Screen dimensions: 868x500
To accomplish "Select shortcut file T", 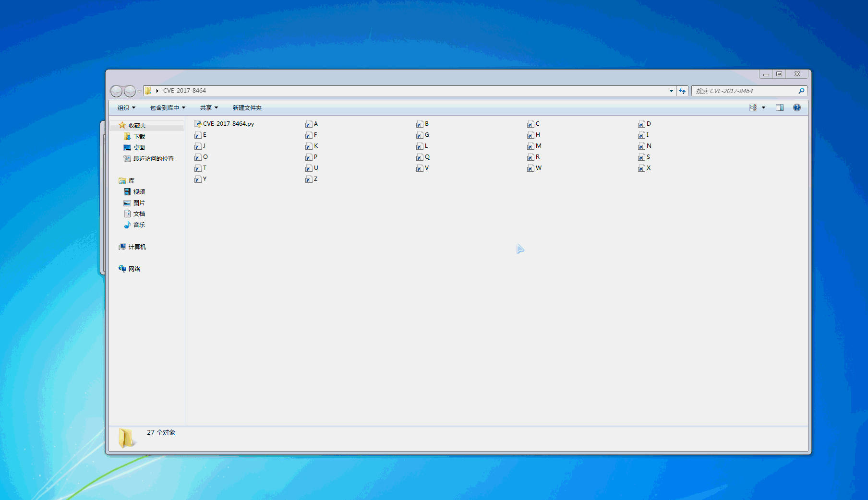I will click(x=201, y=168).
